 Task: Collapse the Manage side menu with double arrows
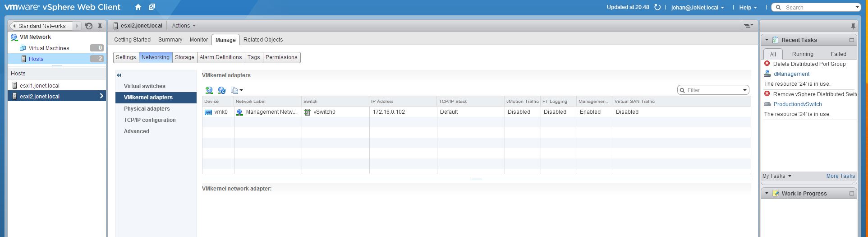pos(119,75)
